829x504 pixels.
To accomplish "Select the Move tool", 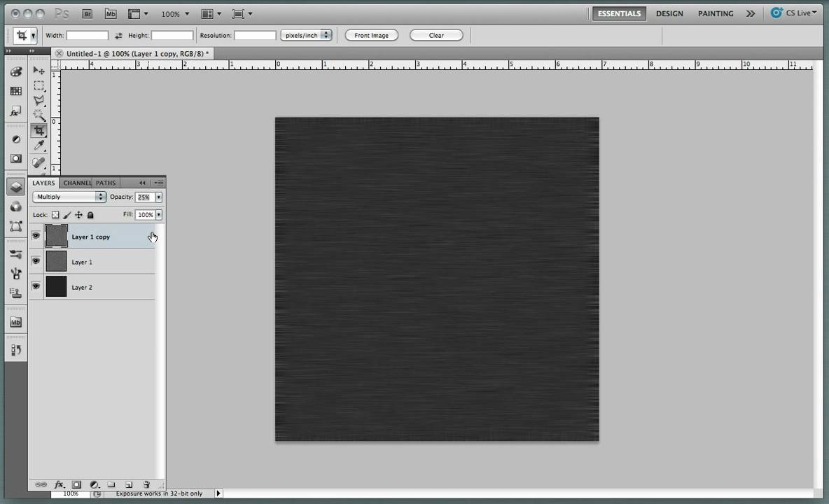I will point(39,70).
